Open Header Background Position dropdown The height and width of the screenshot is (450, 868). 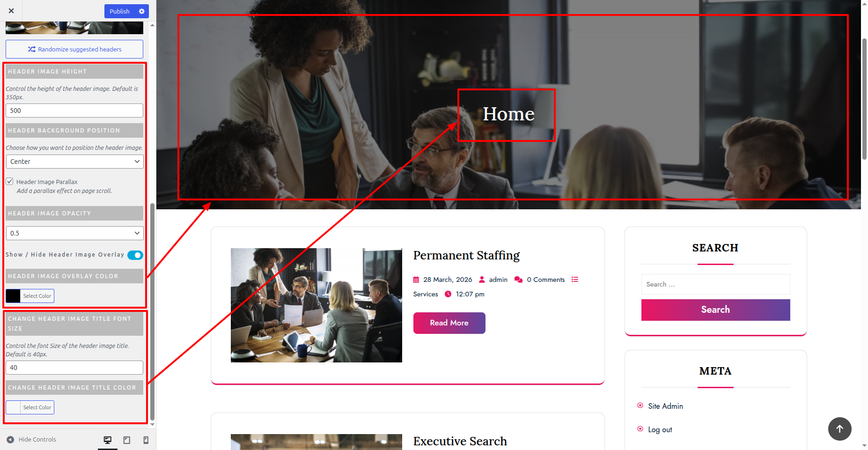74,162
